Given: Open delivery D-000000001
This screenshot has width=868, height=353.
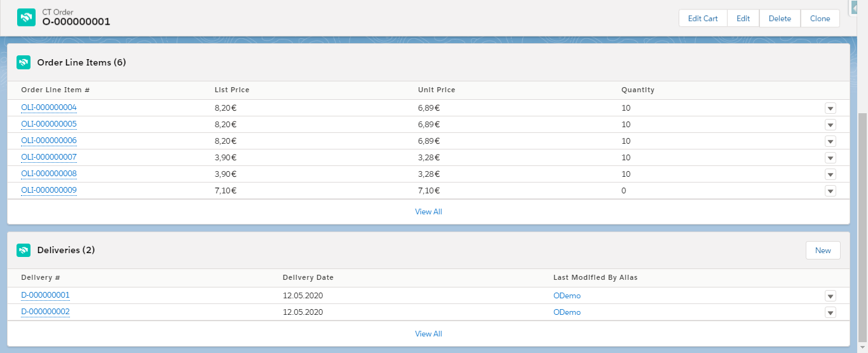Looking at the screenshot, I should 45,295.
